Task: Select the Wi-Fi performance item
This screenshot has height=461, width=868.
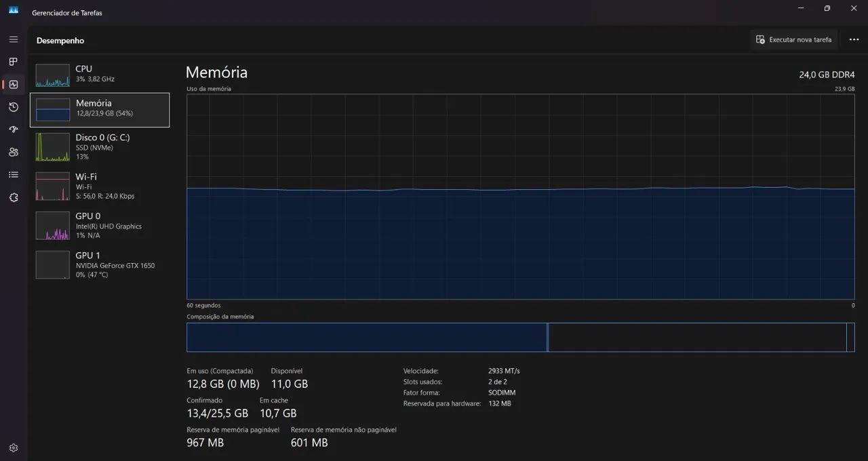Action: [x=100, y=186]
